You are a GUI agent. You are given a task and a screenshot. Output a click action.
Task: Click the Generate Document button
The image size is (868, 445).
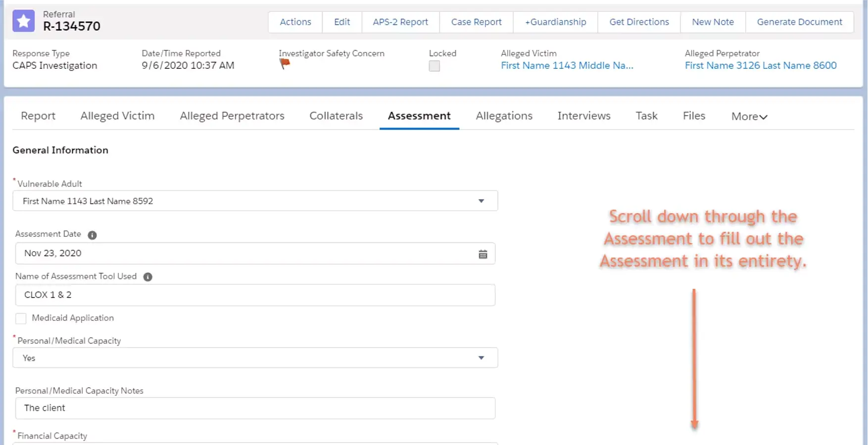click(799, 22)
